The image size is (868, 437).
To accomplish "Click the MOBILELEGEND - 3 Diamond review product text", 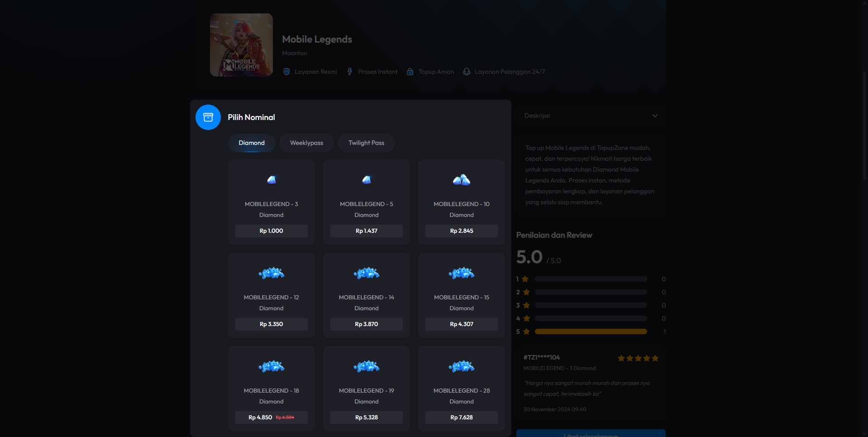I will point(560,368).
